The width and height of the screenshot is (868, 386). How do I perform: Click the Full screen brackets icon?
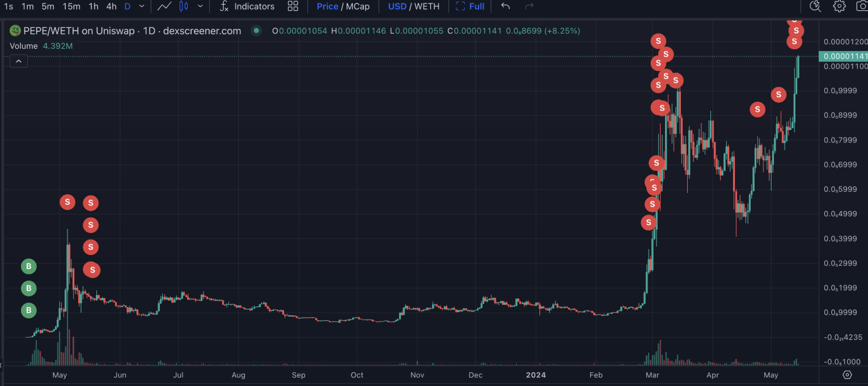pos(460,6)
